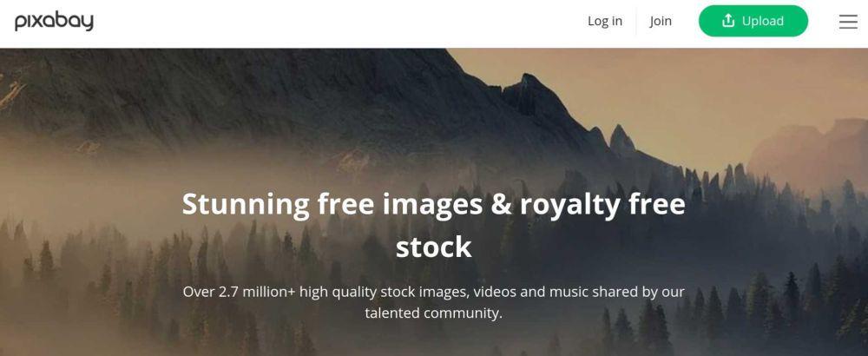Click "videos and music" in the subtitle
Image resolution: width=868 pixels, height=356 pixels.
[536, 291]
